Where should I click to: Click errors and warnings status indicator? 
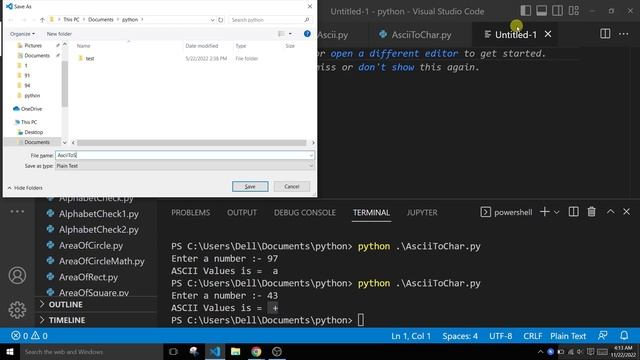click(29, 336)
